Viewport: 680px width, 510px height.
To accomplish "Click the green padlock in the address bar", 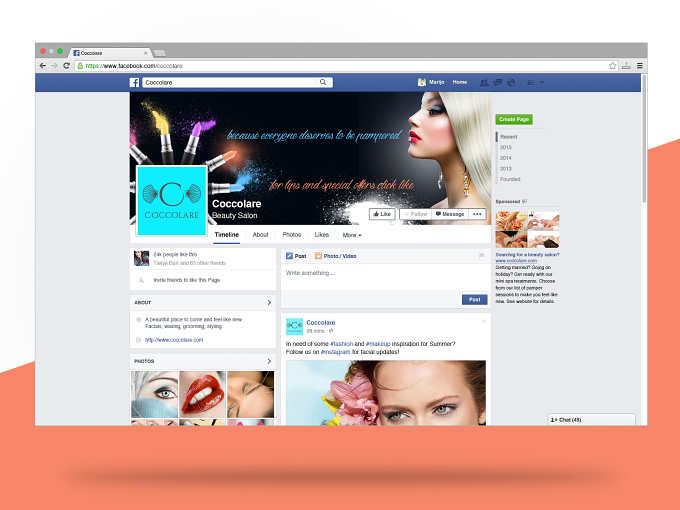I will [x=80, y=65].
